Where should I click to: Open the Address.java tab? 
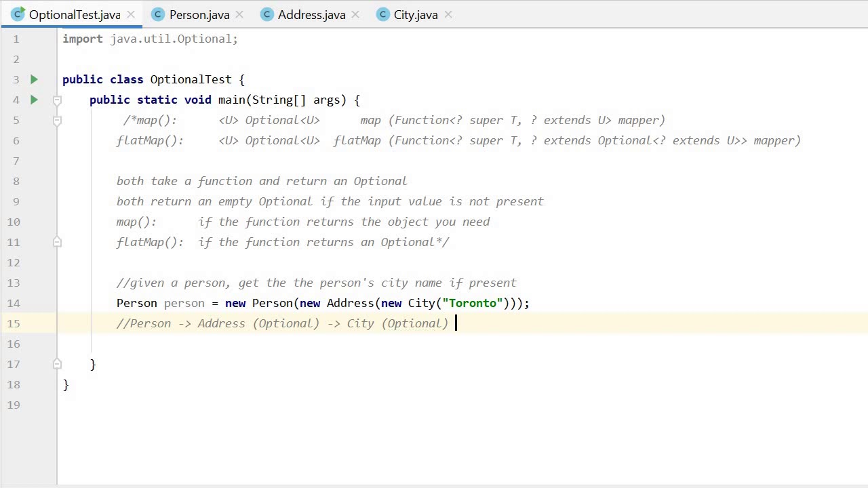[311, 14]
